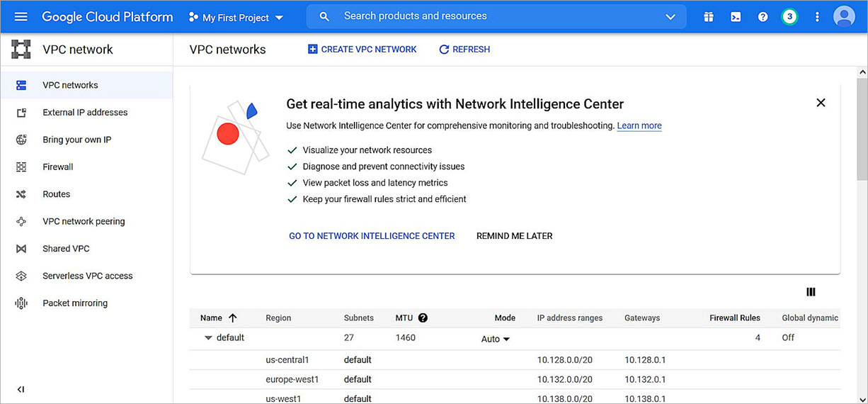Open the Auto mode dropdown
Screen dimensions: 868x404
[496, 340]
